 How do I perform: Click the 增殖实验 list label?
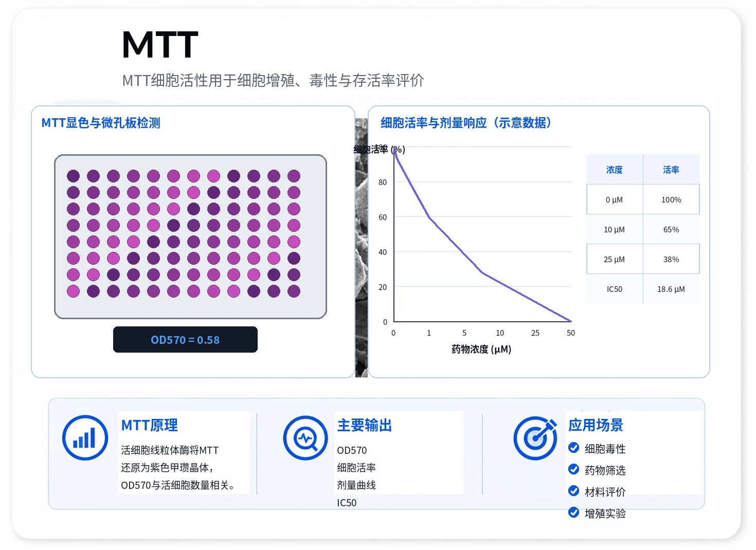click(605, 514)
